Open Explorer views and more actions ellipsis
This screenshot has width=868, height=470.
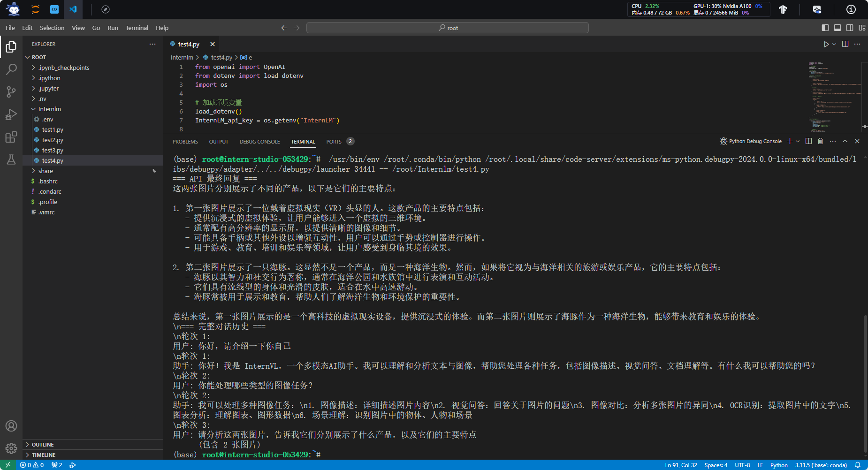[x=152, y=44]
